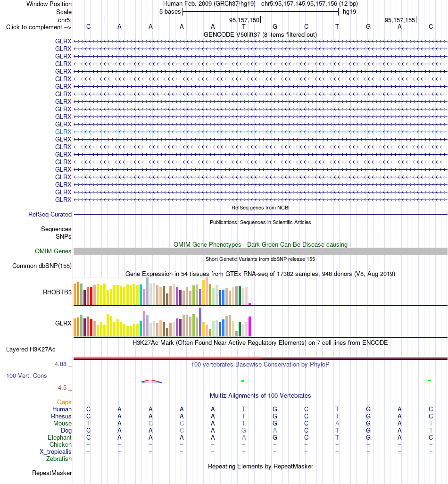Click the -4.5 PhyloP lower scale value
The height and width of the screenshot is (484, 448).
coord(61,388)
